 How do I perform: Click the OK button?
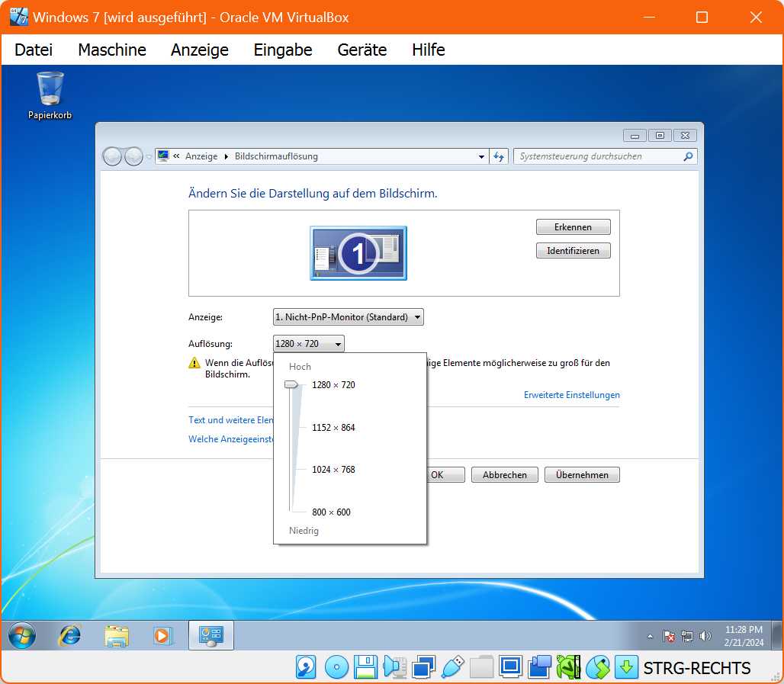[445, 474]
